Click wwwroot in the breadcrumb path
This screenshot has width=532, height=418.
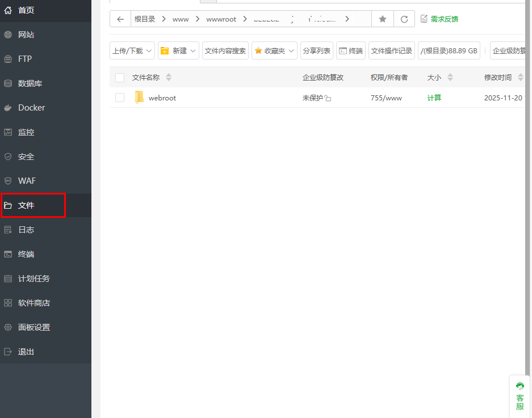click(x=221, y=19)
